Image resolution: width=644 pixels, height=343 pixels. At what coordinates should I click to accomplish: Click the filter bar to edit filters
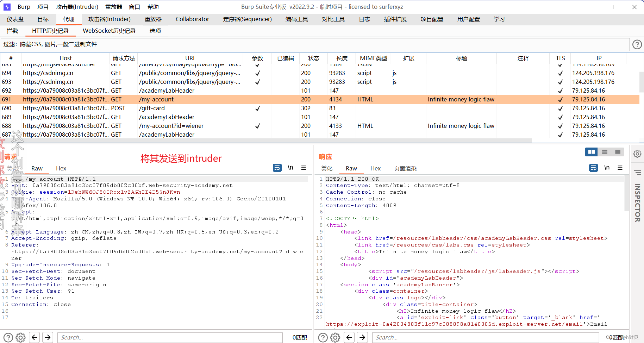(315, 44)
